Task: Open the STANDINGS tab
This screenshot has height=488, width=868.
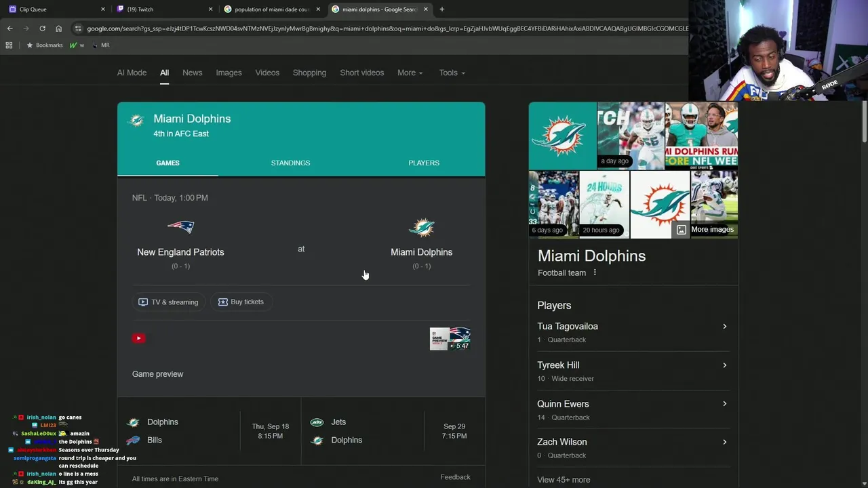Action: click(290, 163)
